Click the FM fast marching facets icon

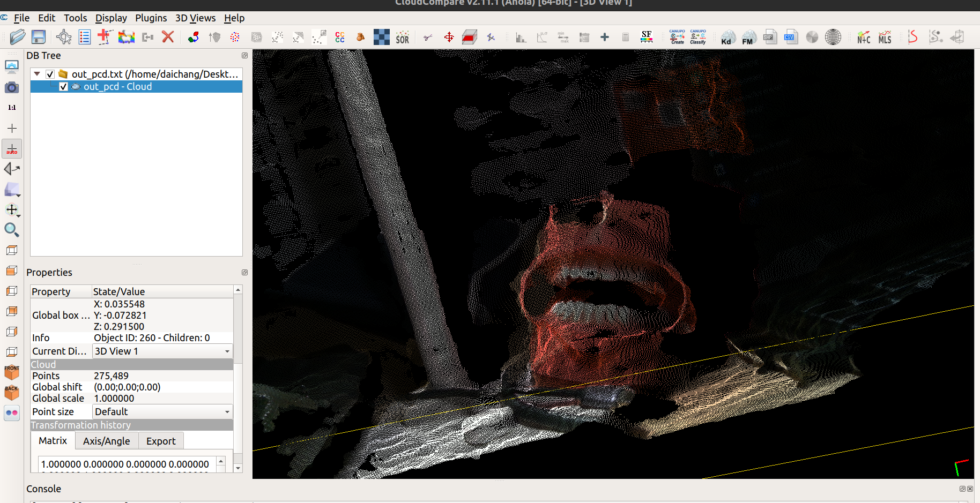[x=748, y=37]
